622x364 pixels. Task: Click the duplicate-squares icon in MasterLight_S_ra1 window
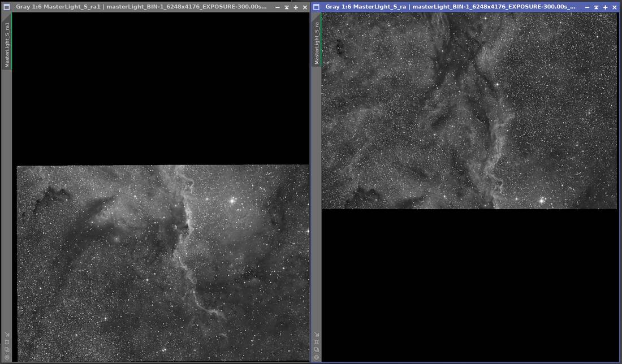[x=7, y=349]
